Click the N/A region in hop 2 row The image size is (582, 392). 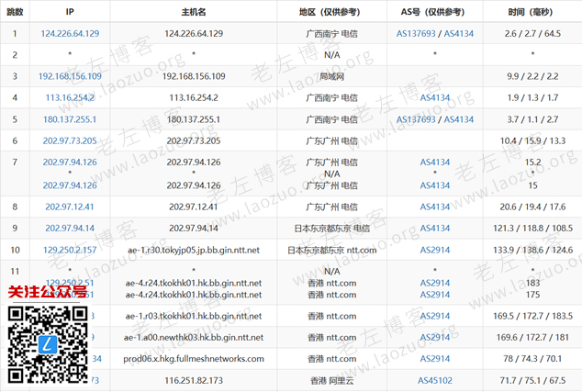click(x=331, y=55)
